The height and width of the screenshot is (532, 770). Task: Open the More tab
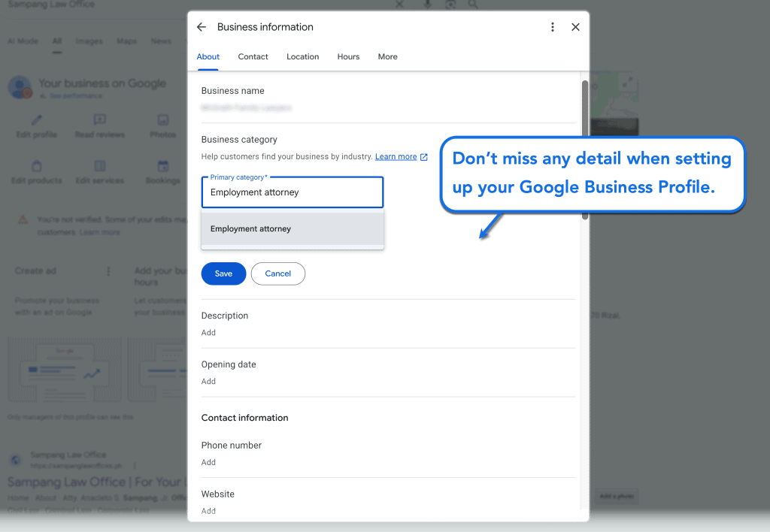[x=387, y=57]
